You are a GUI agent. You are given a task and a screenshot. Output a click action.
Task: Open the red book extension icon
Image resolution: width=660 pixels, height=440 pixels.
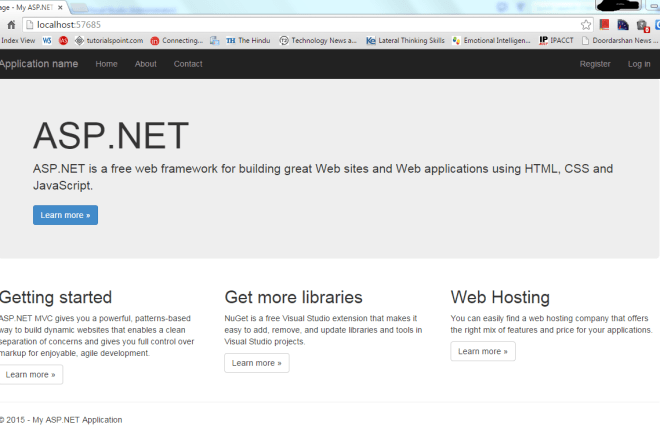pos(604,25)
